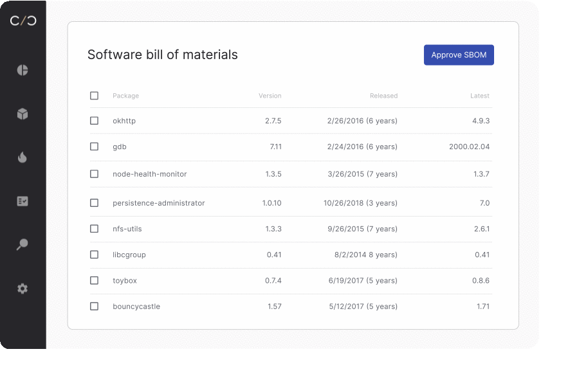The height and width of the screenshot is (392, 579).
Task: Click latest version 2000.02.04
Action: click(470, 147)
